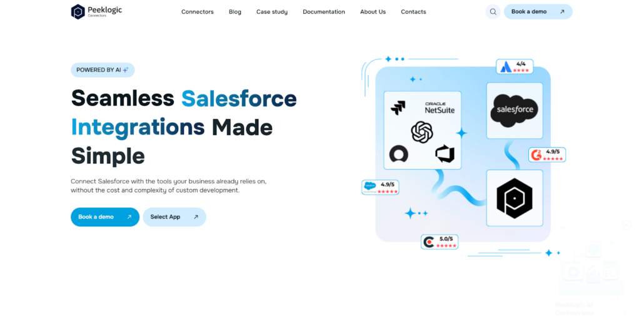Open Documentation in navigation bar
Image resolution: width=644 pixels, height=316 pixels.
324,12
